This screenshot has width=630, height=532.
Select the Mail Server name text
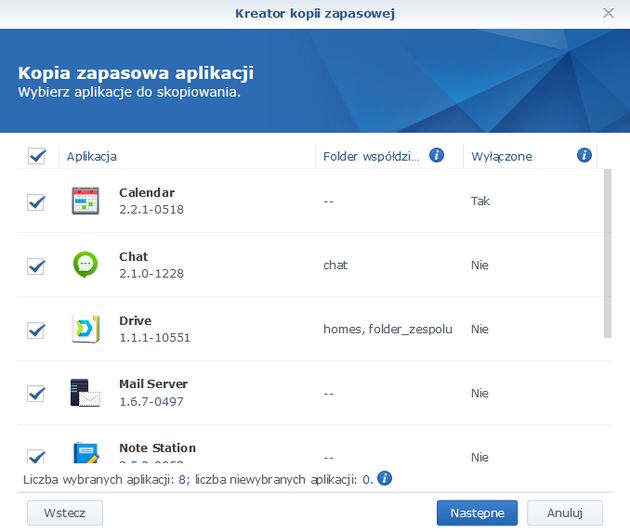coord(153,384)
